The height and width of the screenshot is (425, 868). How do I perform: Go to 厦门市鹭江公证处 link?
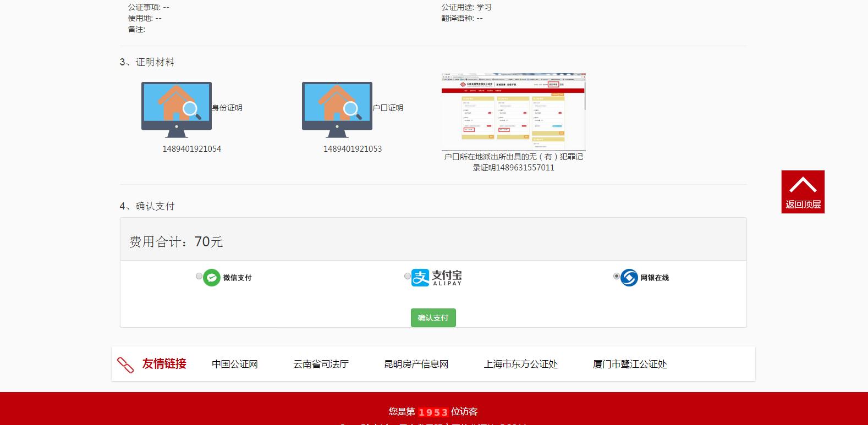[630, 364]
